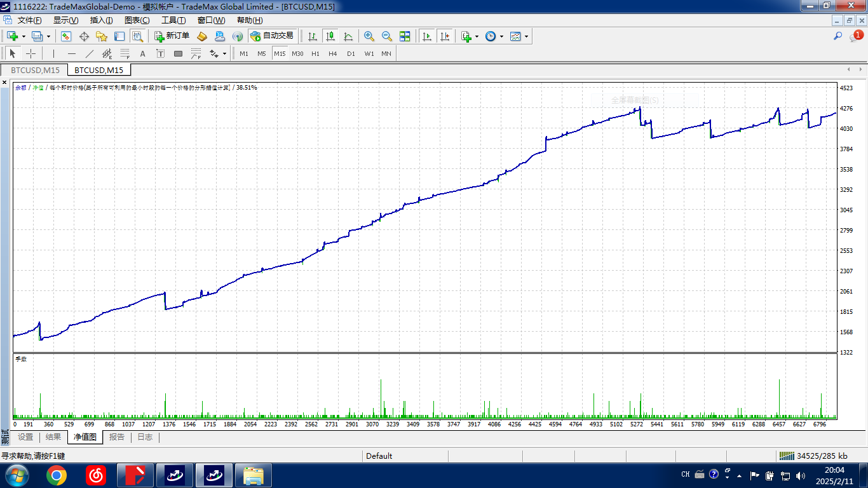
Task: Click the tile windows icon
Action: point(405,36)
